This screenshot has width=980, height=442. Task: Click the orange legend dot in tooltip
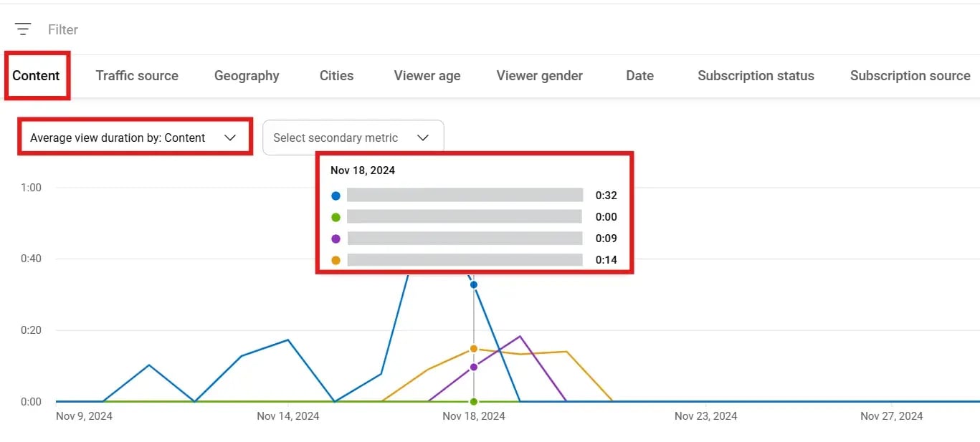pos(336,260)
